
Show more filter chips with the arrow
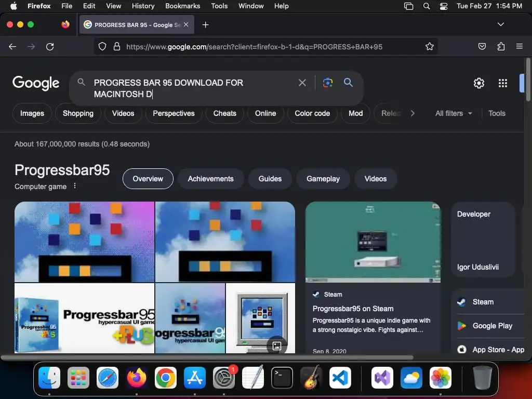[412, 113]
